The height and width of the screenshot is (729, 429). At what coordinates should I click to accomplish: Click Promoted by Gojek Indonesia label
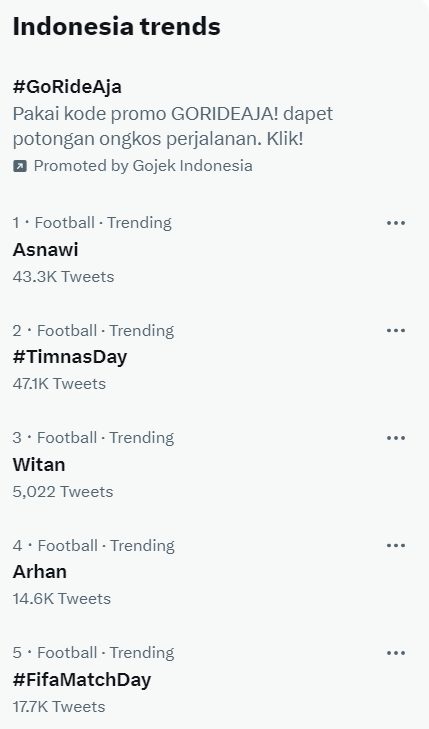[143, 166]
